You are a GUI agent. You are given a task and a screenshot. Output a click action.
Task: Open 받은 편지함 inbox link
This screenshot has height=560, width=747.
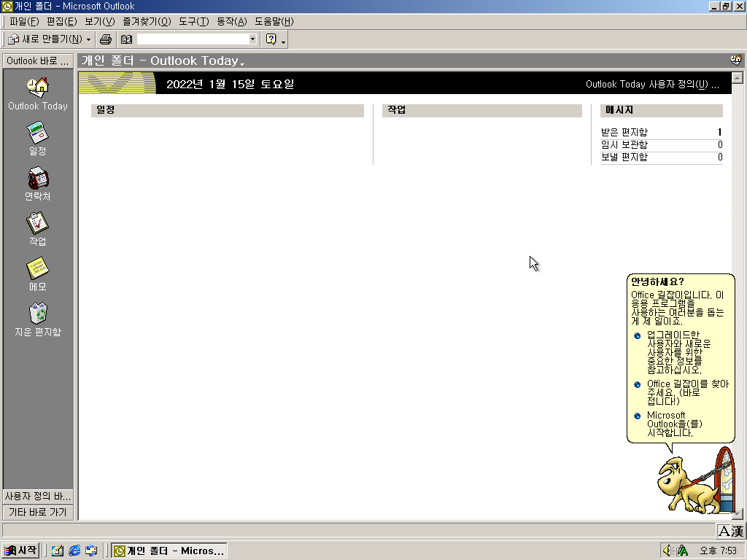[624, 132]
